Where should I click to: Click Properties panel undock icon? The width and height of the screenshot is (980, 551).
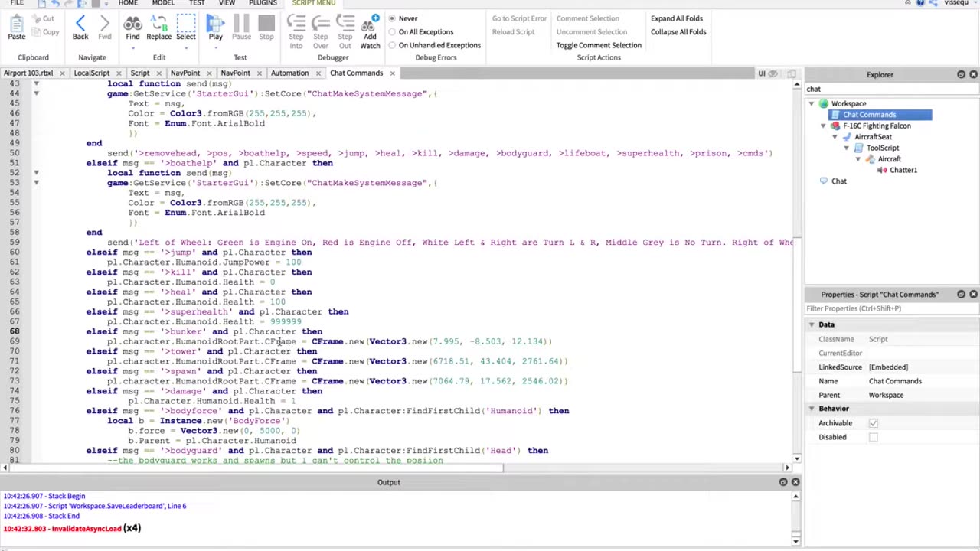tap(961, 294)
